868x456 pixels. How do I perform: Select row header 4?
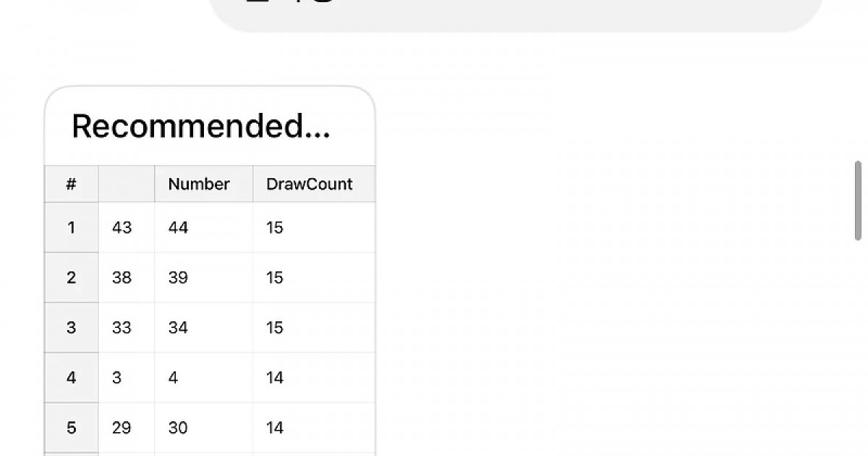click(x=71, y=378)
